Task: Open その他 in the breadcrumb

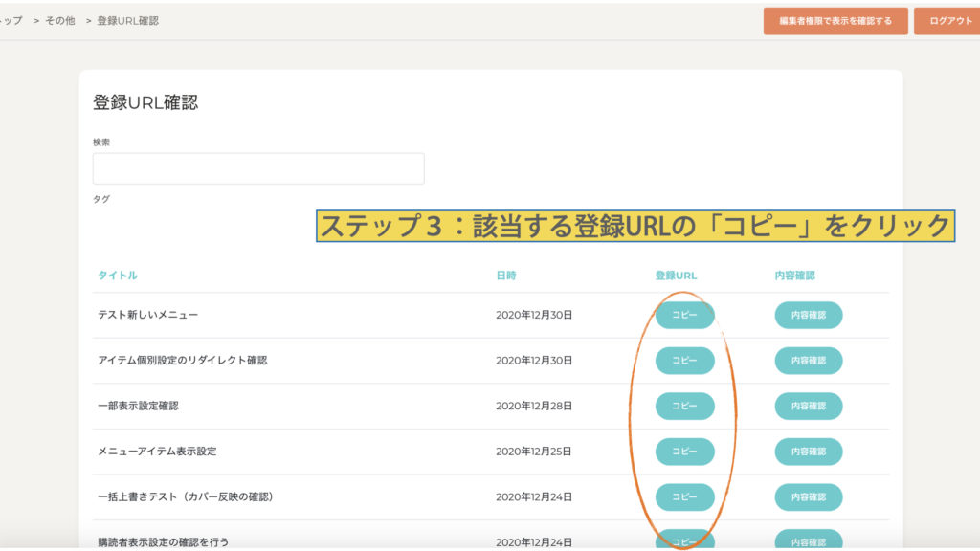Action: click(59, 20)
